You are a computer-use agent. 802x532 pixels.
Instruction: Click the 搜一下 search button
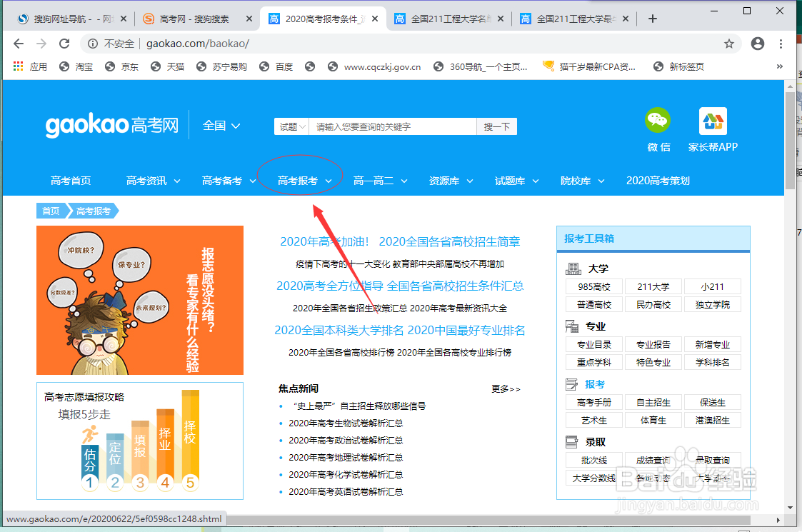496,126
